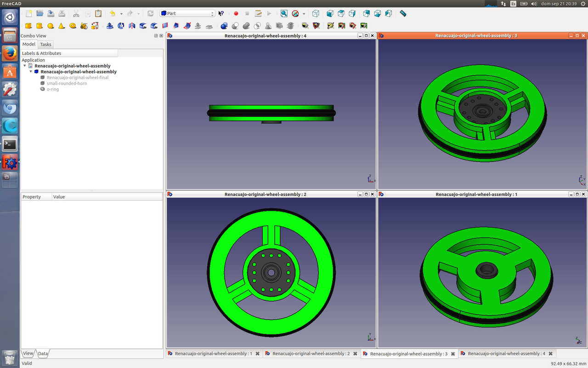588x368 pixels.
Task: Select the o-ring object in the tree
Action: [x=53, y=89]
